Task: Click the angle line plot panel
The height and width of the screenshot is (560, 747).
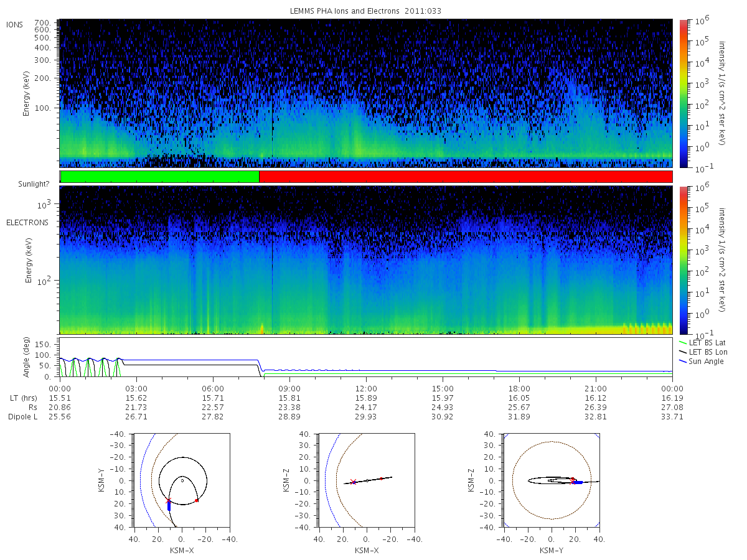Action: [366, 358]
